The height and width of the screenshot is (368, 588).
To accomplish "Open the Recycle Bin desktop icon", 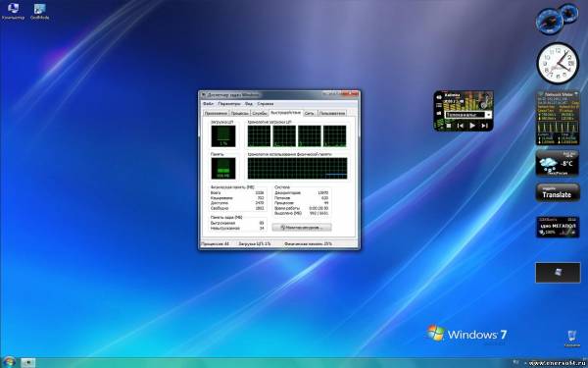I will (x=572, y=339).
